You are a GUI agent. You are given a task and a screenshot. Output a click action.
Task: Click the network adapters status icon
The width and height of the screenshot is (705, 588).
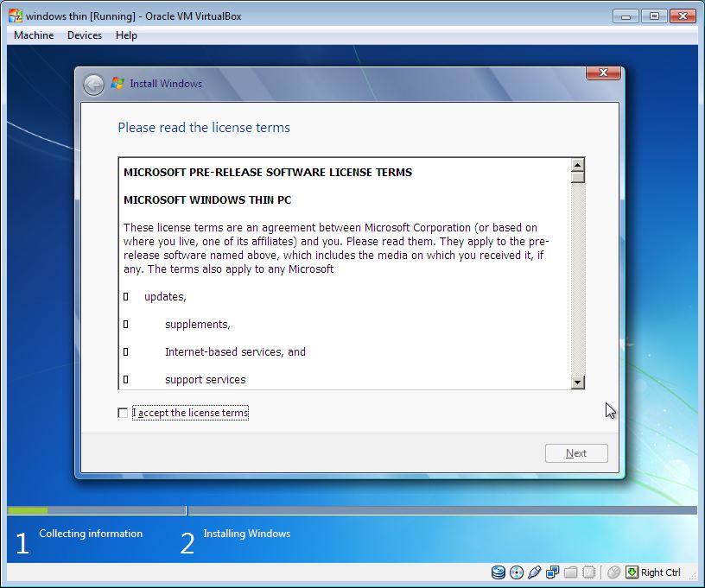click(x=552, y=572)
